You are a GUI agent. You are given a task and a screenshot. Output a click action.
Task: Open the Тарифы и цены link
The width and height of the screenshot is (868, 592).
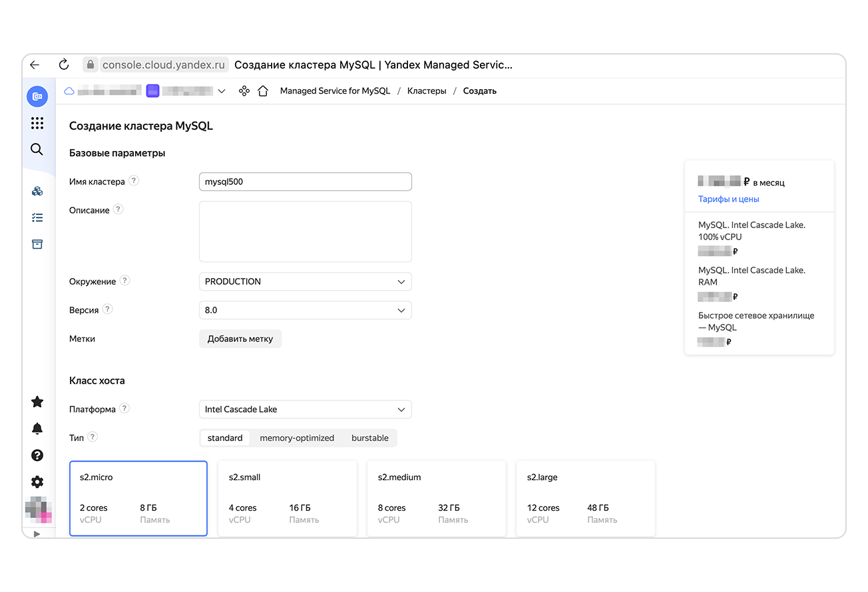(x=729, y=199)
